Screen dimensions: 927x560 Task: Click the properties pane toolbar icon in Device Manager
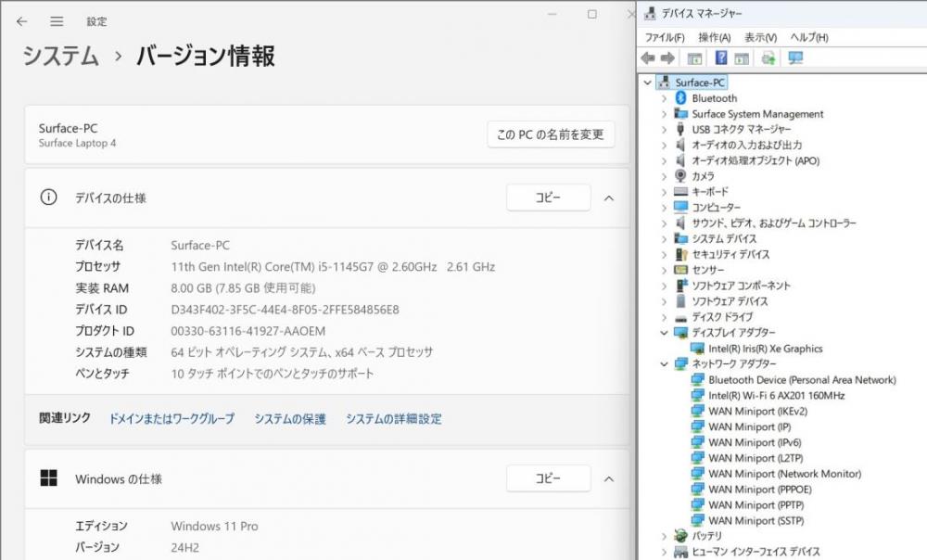[742, 58]
